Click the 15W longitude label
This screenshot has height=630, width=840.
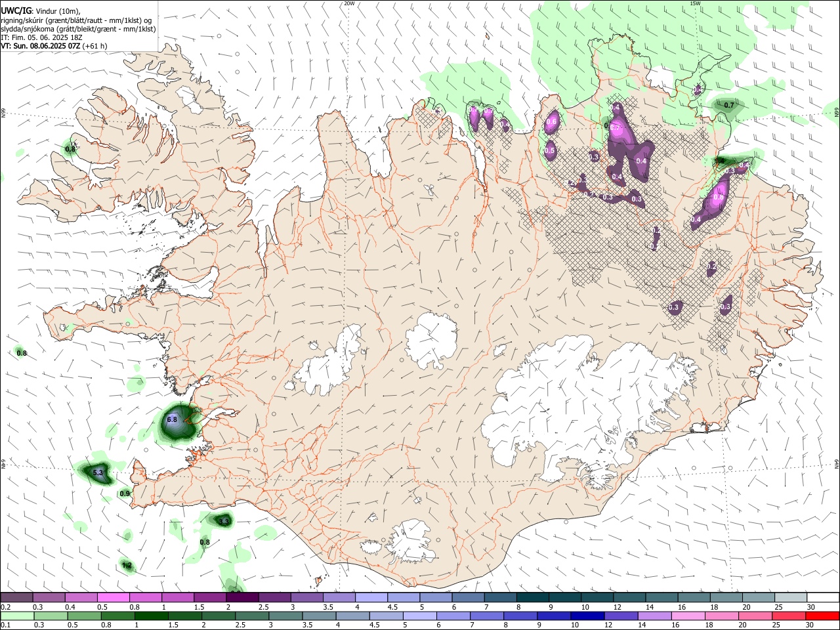coord(695,3)
